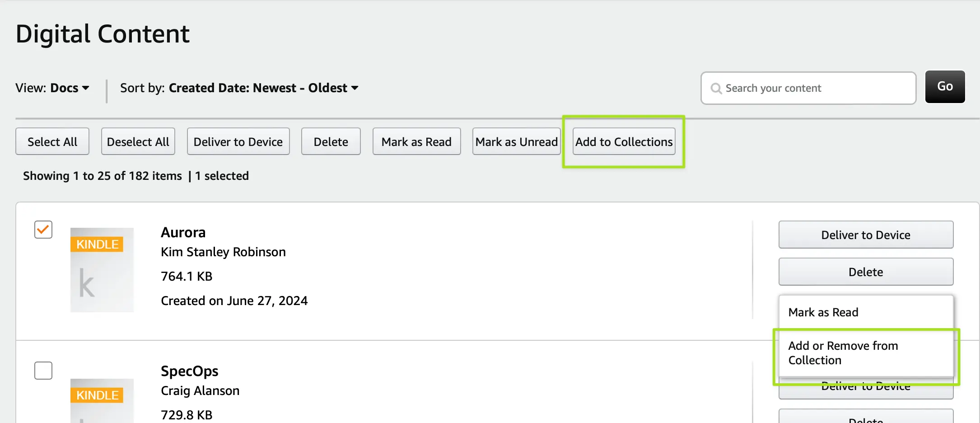The width and height of the screenshot is (980, 423).
Task: Open the Sort by Created Date dropdown
Action: 239,88
